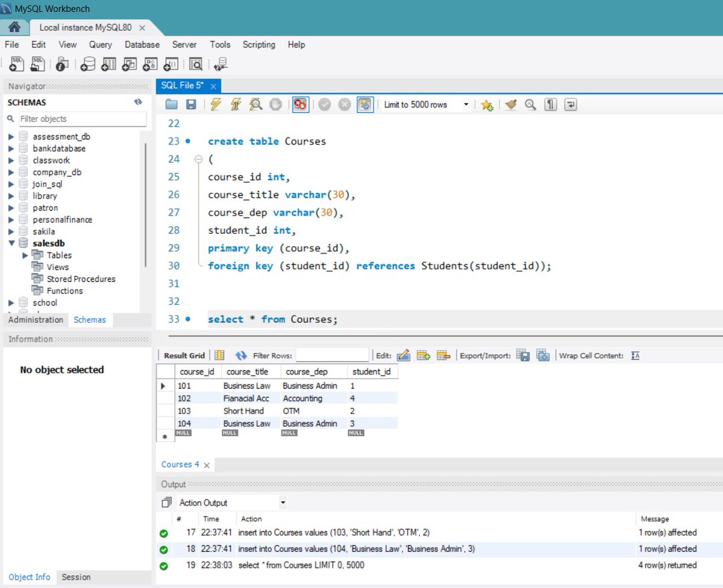Select the Object Info tab
This screenshot has width=723, height=588.
coord(30,577)
